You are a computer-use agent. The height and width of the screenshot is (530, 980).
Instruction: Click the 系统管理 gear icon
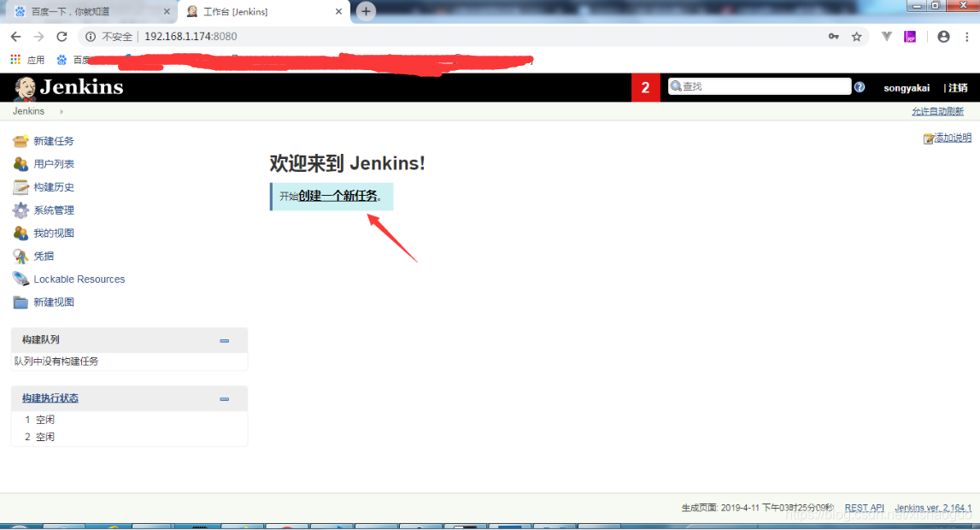tap(20, 210)
